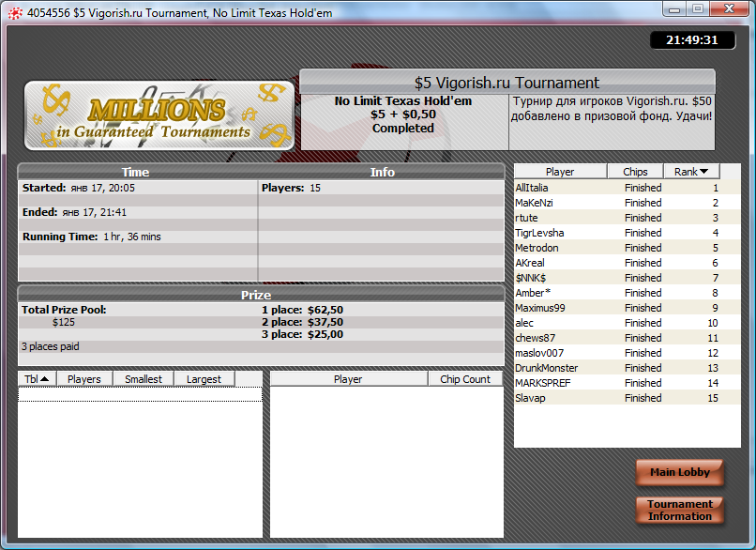Select player chews87 in the standings
This screenshot has width=756, height=550.
(x=627, y=338)
